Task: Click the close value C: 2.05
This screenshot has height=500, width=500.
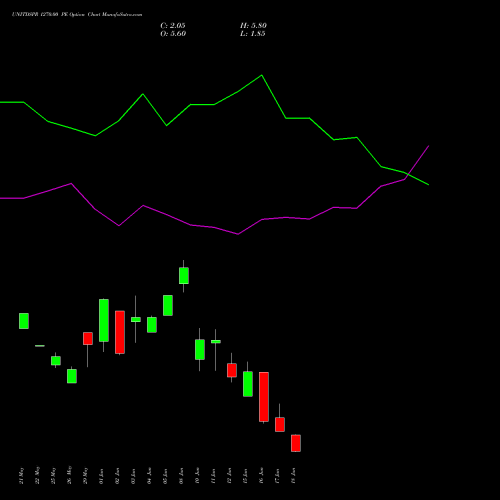Action: tap(173, 26)
